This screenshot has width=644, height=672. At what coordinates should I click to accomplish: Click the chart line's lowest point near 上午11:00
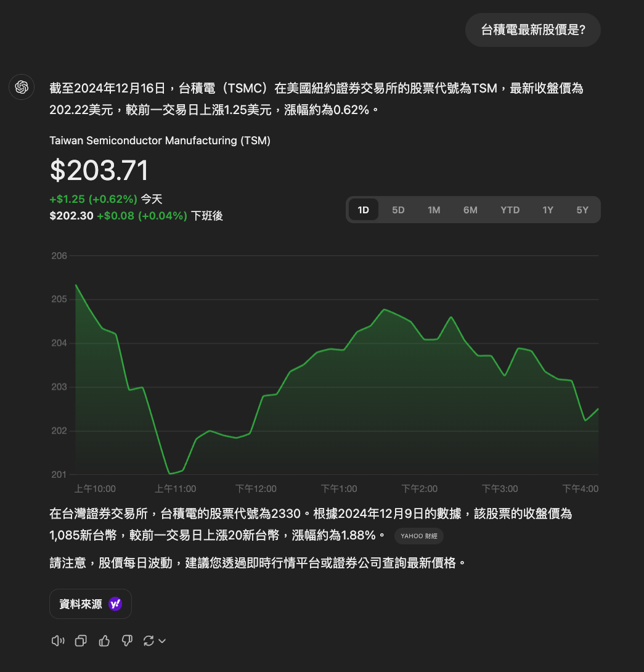[x=170, y=473]
